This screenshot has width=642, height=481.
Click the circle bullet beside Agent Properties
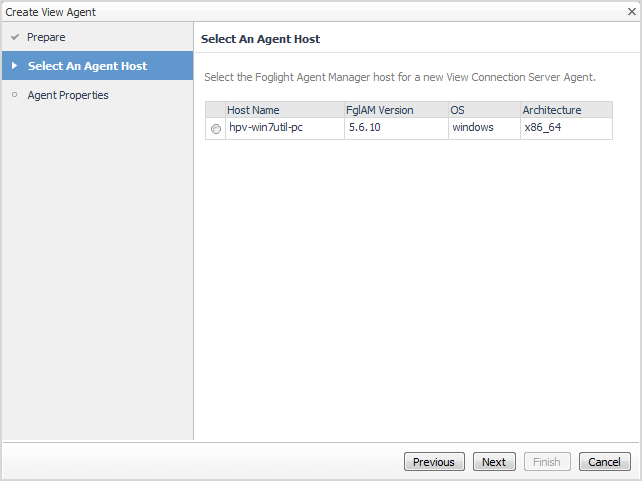[x=14, y=95]
